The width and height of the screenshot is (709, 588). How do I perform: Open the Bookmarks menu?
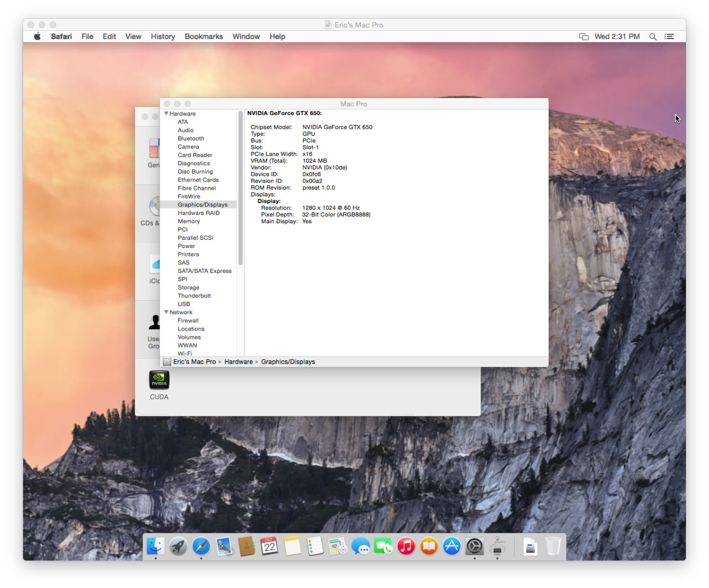204,36
